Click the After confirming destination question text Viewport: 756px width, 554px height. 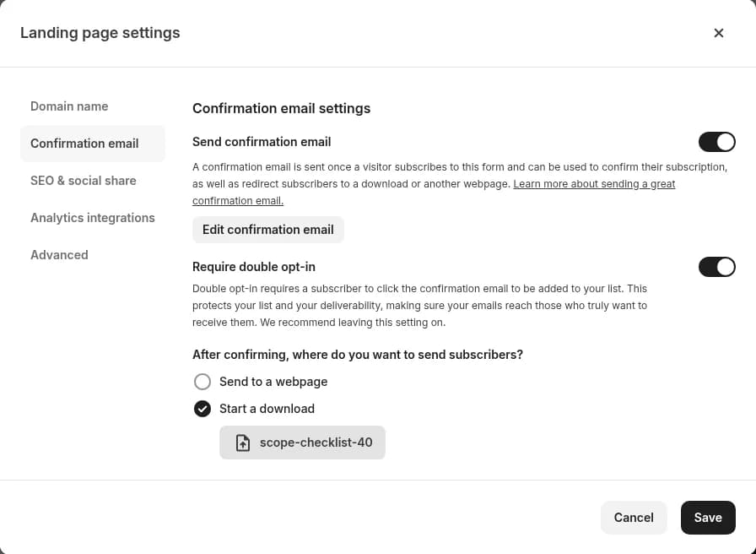click(357, 355)
